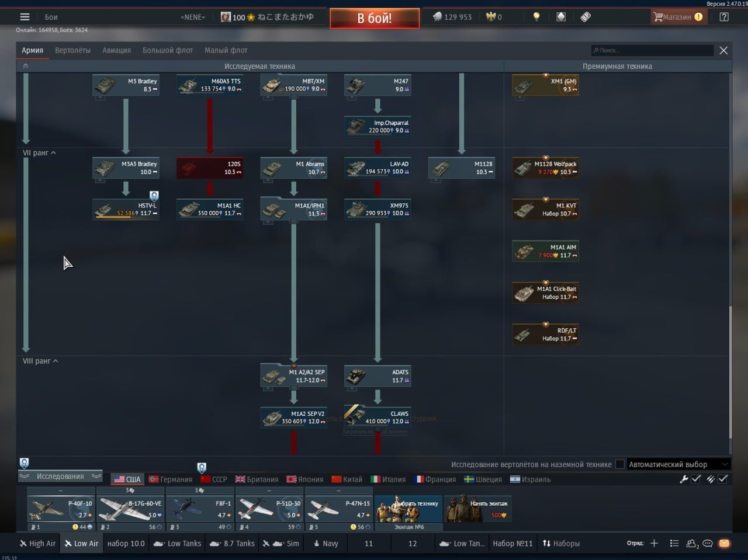Select the M3A3 Bradley vehicle
Screen dimensions: 748x560
[126, 168]
